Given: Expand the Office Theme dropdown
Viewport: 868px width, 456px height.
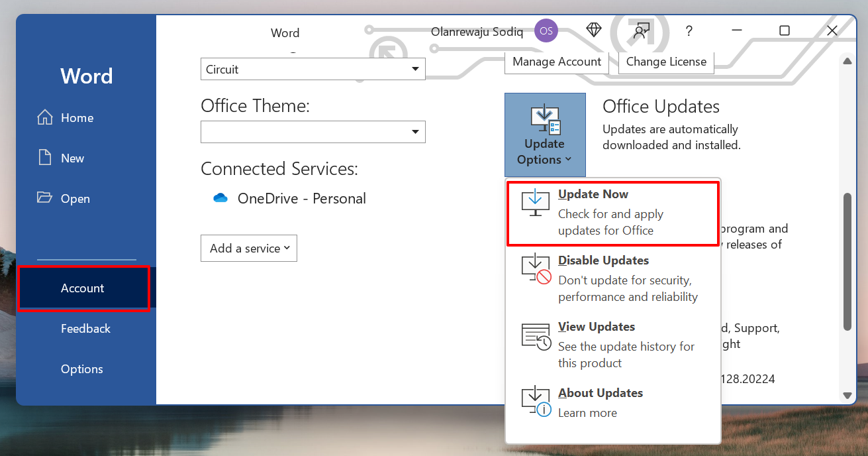Looking at the screenshot, I should (313, 132).
